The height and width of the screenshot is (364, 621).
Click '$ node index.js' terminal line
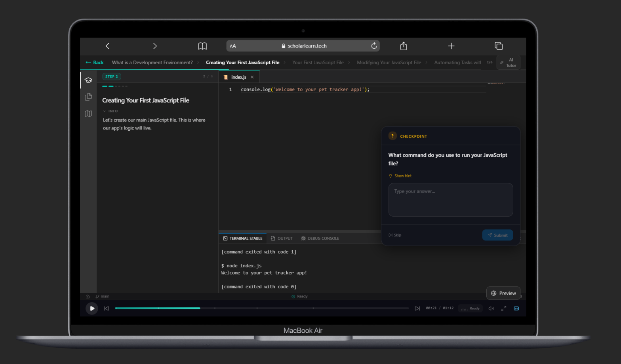[241, 266]
